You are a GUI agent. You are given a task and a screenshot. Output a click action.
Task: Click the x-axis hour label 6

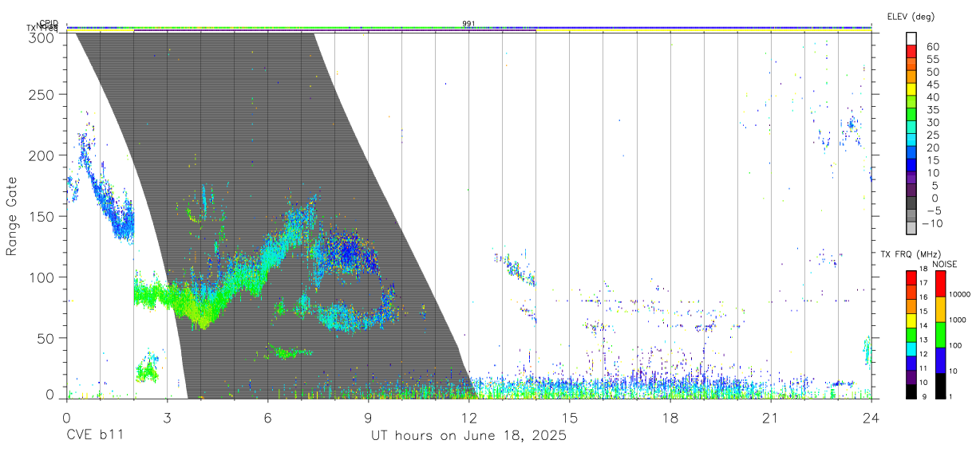point(267,417)
